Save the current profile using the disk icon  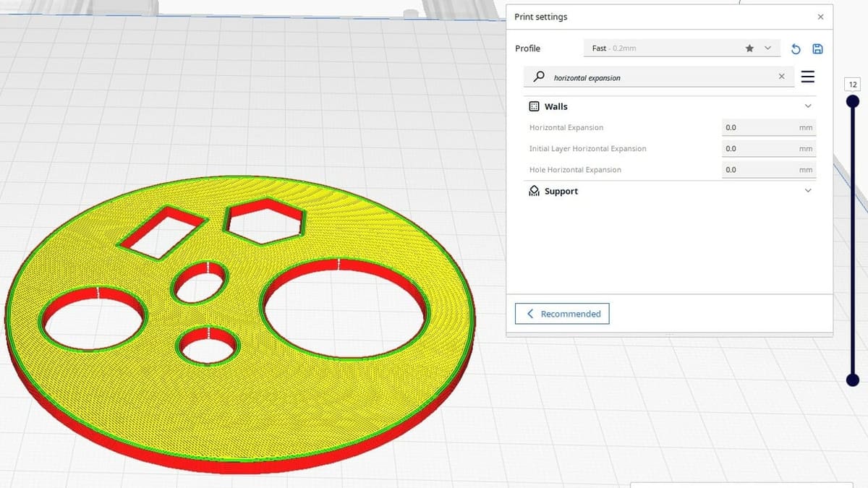coord(817,48)
